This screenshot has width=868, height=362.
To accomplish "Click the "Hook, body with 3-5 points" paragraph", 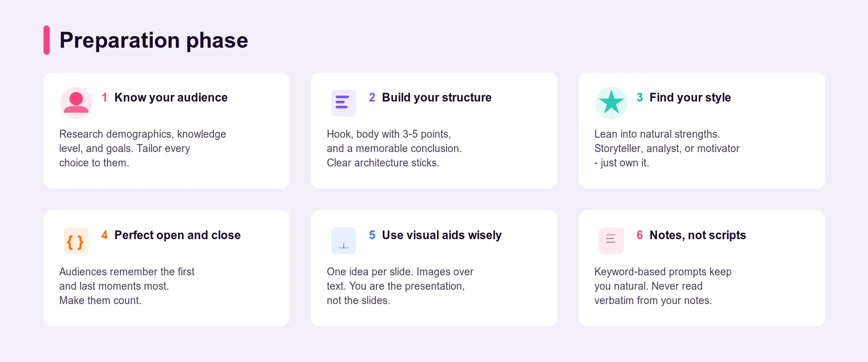I will point(394,148).
